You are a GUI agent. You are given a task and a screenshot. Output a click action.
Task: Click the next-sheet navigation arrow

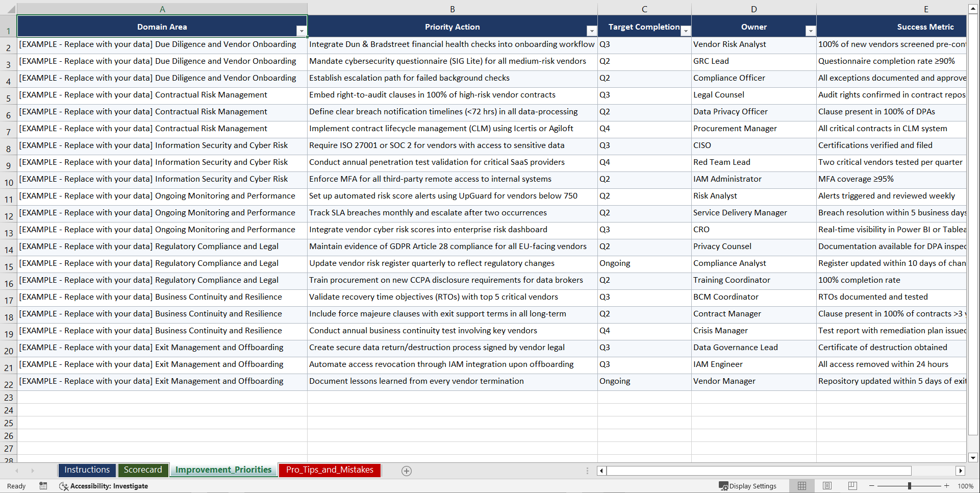pos(32,471)
